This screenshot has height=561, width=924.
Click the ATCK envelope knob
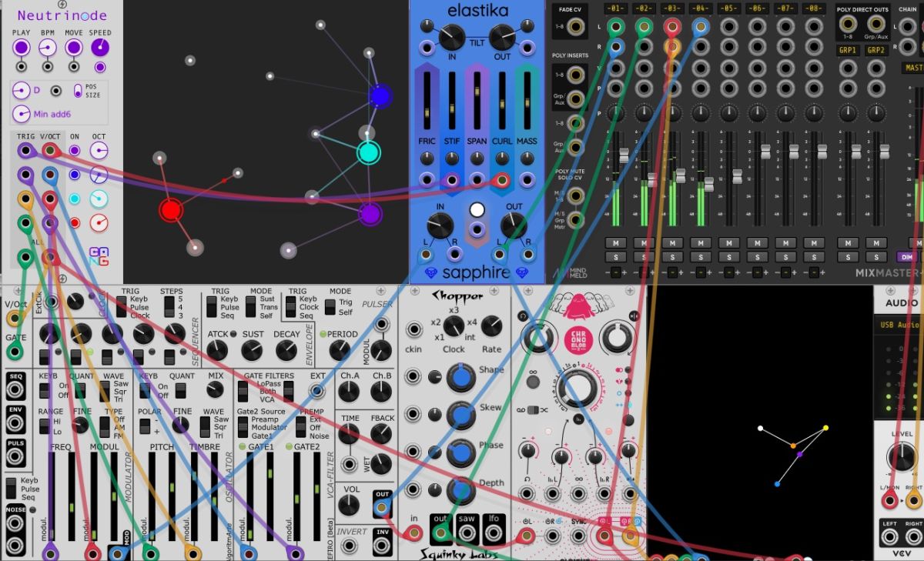[x=217, y=351]
